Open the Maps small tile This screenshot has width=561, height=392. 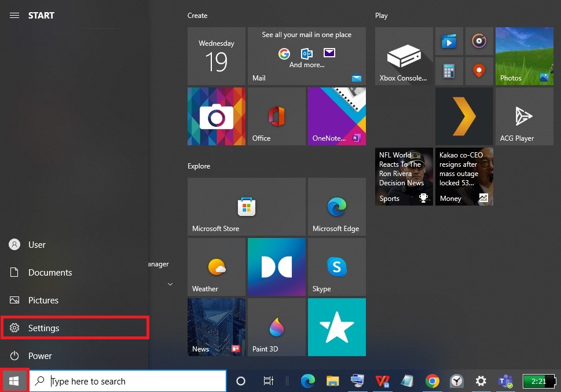pyautogui.click(x=479, y=71)
